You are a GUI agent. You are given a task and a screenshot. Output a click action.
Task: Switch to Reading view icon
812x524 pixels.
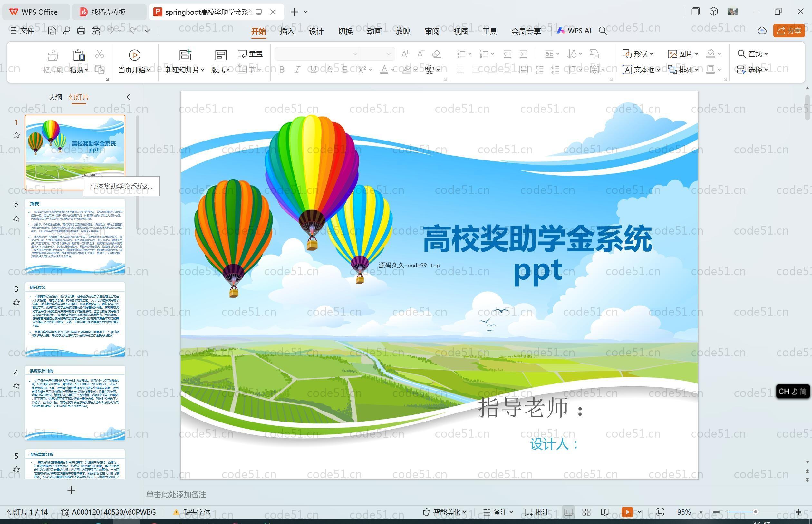[x=604, y=512]
